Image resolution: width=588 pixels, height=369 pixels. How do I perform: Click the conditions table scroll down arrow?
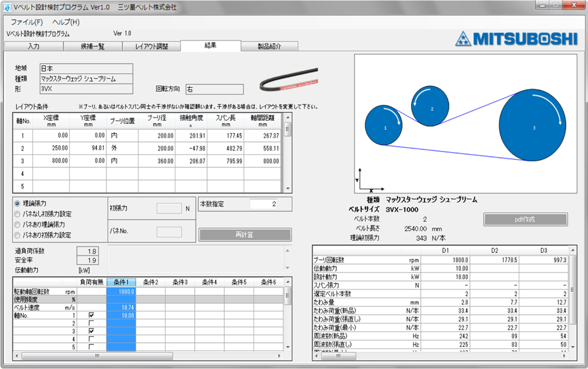tap(288, 347)
